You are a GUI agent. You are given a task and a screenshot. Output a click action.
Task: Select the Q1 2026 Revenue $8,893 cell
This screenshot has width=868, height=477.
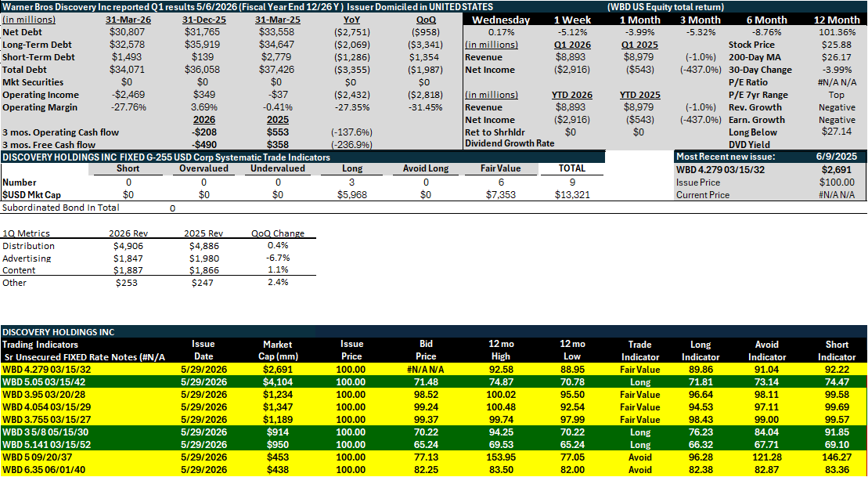click(x=574, y=57)
